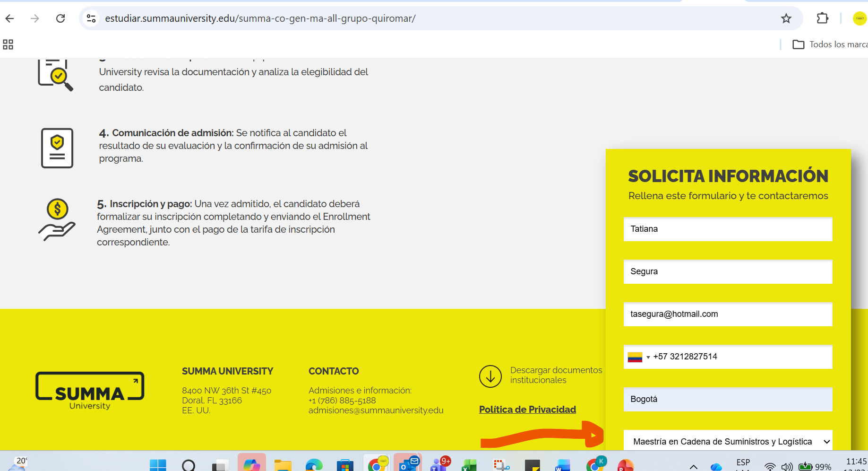
Task: Open the browser extensions puzzle icon
Action: (822, 18)
